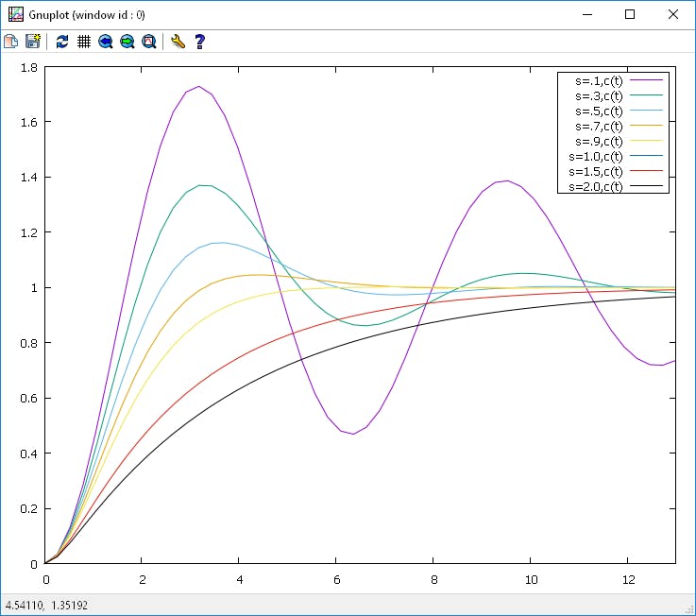Open the help question mark icon
Screen dimensions: 696x616
[200, 42]
